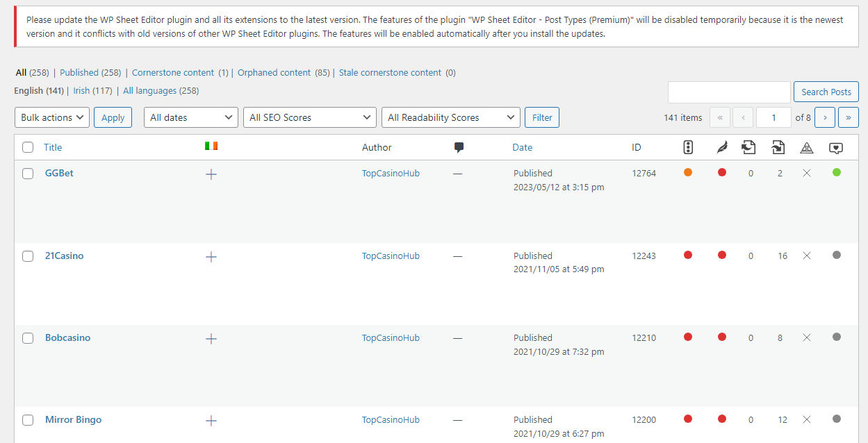868x443 pixels.
Task: Check the 21Casino row checkbox
Action: (x=28, y=256)
